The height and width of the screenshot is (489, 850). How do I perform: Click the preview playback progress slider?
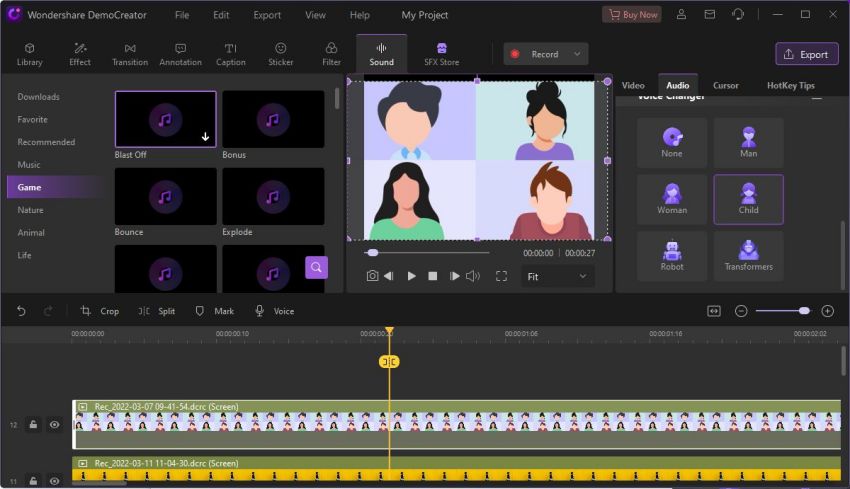click(x=427, y=253)
